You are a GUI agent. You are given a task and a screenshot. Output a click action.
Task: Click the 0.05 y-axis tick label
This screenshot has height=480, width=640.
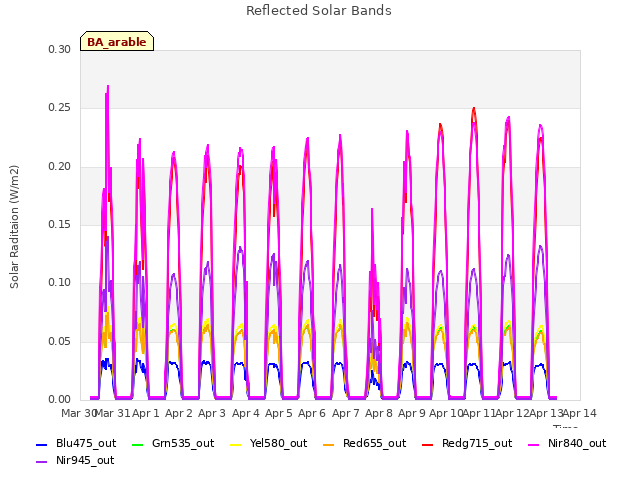(x=60, y=341)
